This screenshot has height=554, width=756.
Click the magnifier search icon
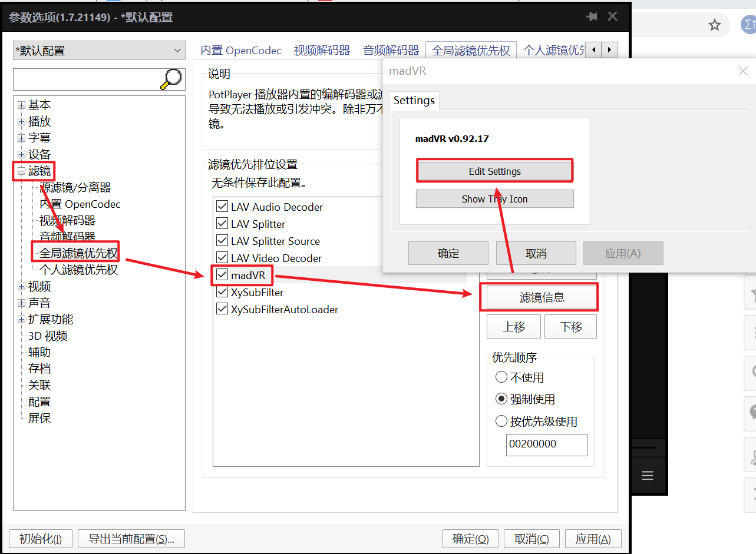[171, 79]
